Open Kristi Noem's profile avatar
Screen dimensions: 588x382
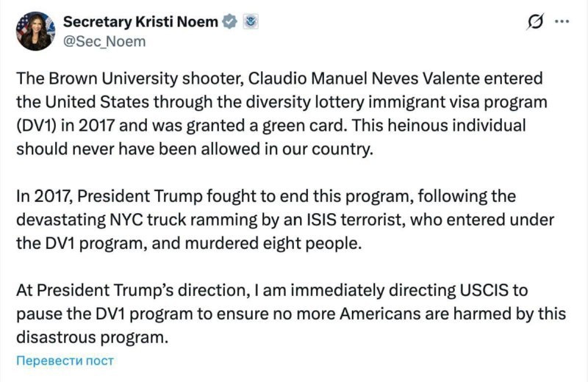pos(35,31)
